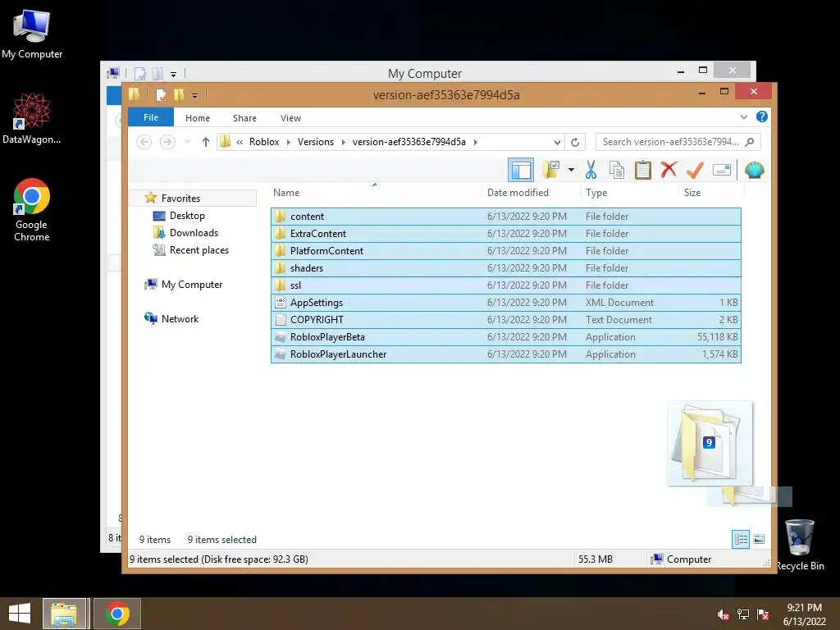Image resolution: width=840 pixels, height=630 pixels.
Task: Select the AppSettings XML file
Action: [505, 302]
